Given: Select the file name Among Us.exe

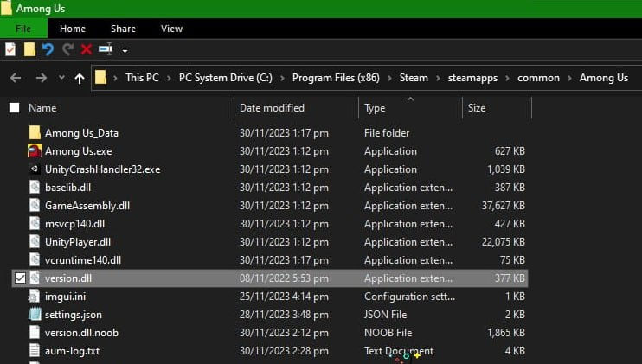Looking at the screenshot, I should (x=78, y=151).
